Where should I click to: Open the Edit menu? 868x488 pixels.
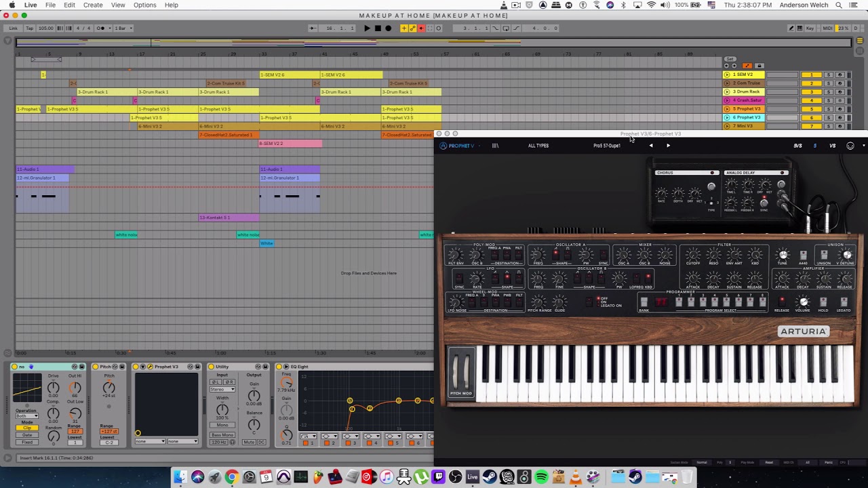click(69, 5)
